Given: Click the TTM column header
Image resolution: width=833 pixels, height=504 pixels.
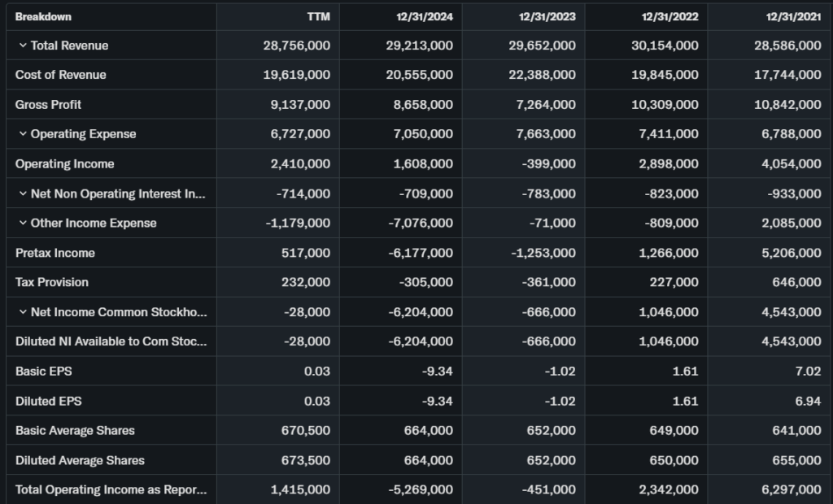Looking at the screenshot, I should 318,16.
